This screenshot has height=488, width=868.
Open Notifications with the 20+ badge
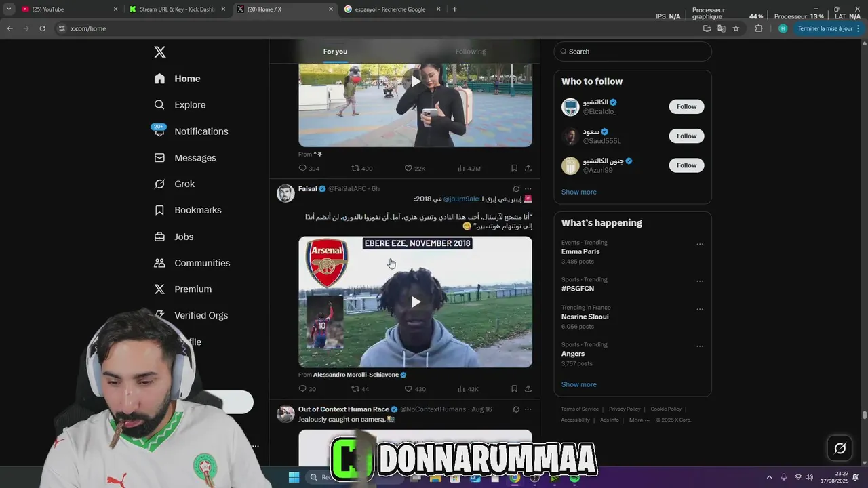point(191,131)
